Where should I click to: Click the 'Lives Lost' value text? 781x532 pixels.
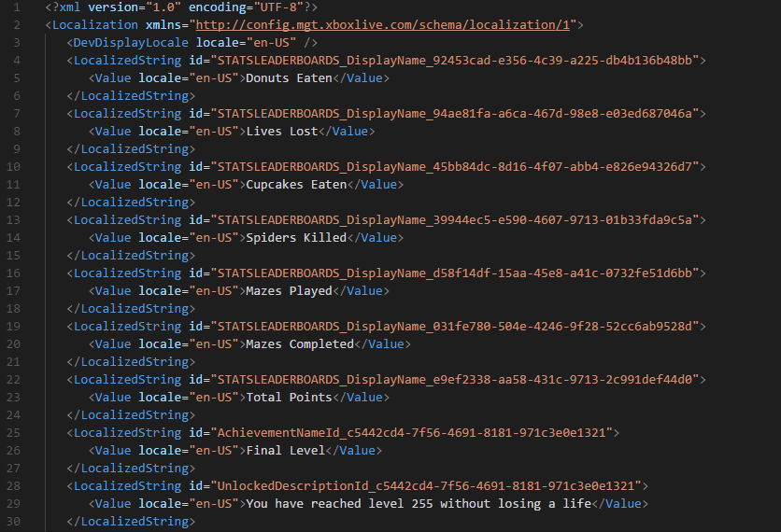(x=282, y=132)
